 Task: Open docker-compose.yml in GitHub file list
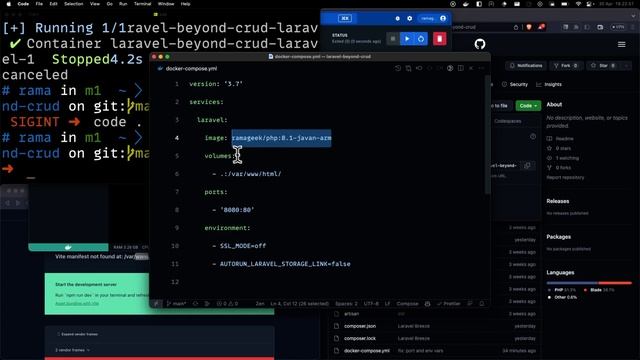[x=367, y=351]
